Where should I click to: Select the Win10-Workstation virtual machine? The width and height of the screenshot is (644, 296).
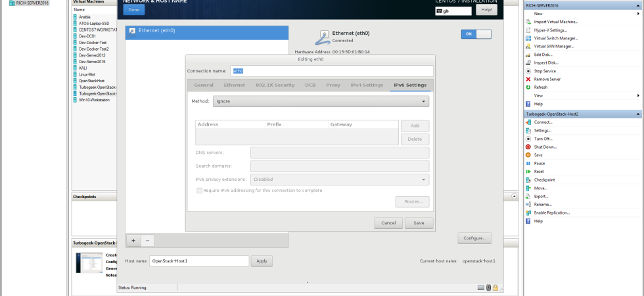[94, 100]
